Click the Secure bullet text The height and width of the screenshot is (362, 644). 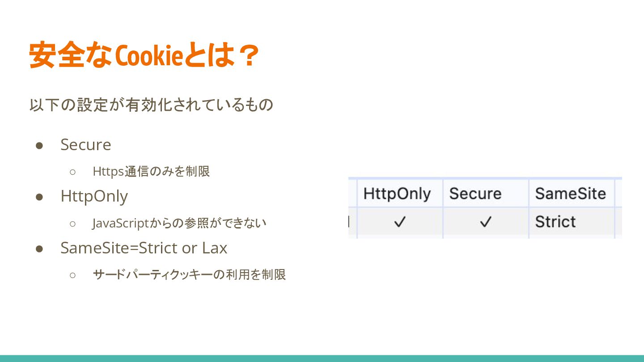pyautogui.click(x=86, y=145)
